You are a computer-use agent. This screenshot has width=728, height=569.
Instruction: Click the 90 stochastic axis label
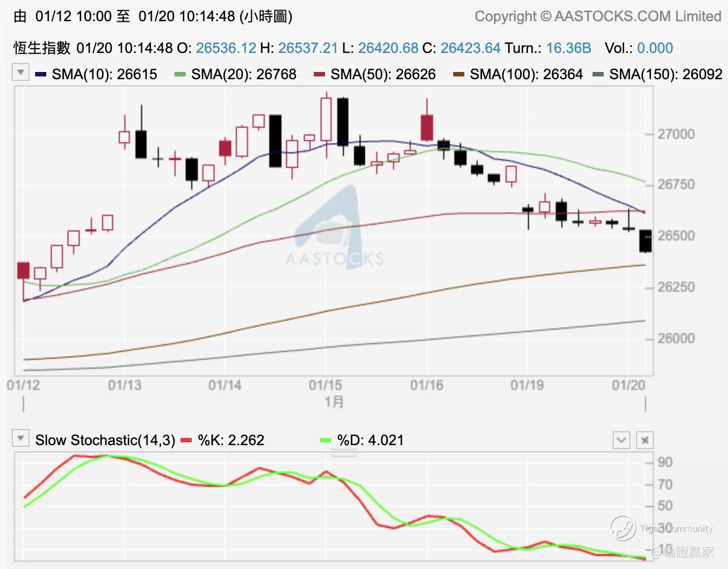coord(665,462)
